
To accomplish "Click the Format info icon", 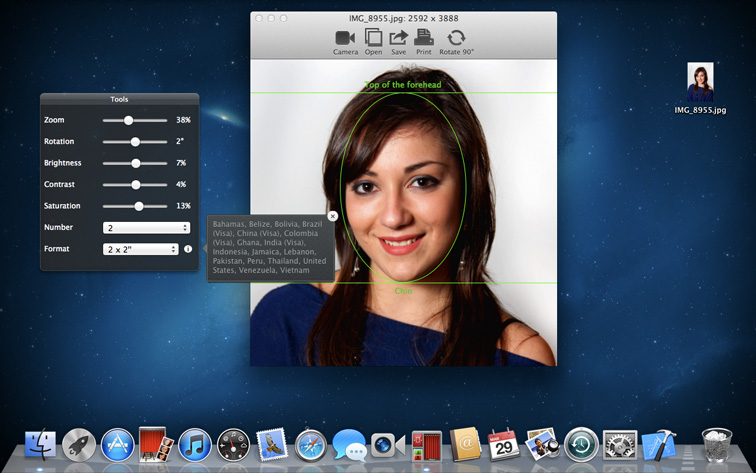I will point(188,249).
